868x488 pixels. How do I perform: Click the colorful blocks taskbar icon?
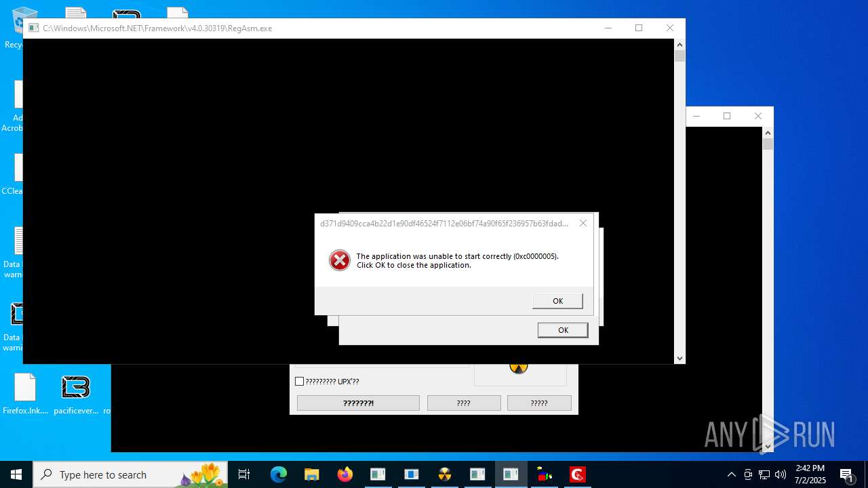click(x=545, y=474)
